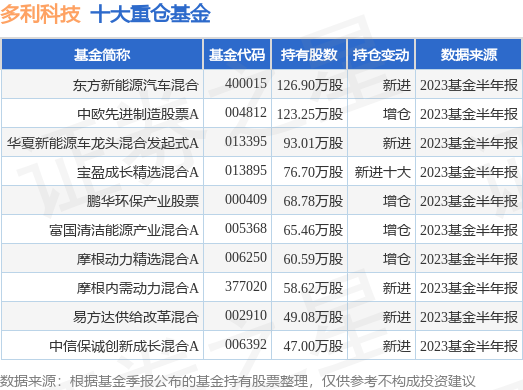
Task: Select fund name 摩根内需动力混合A
Action: [x=138, y=288]
